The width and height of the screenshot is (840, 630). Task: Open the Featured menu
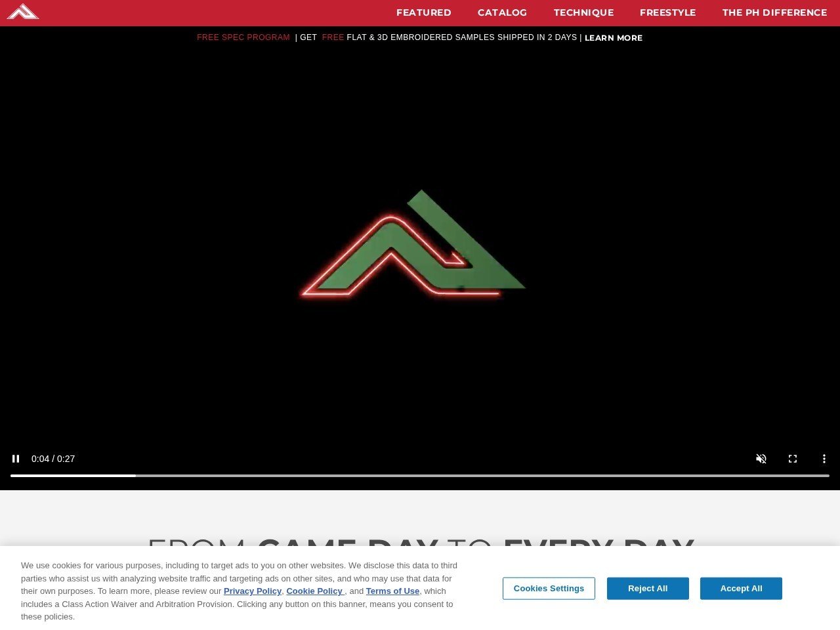click(423, 12)
